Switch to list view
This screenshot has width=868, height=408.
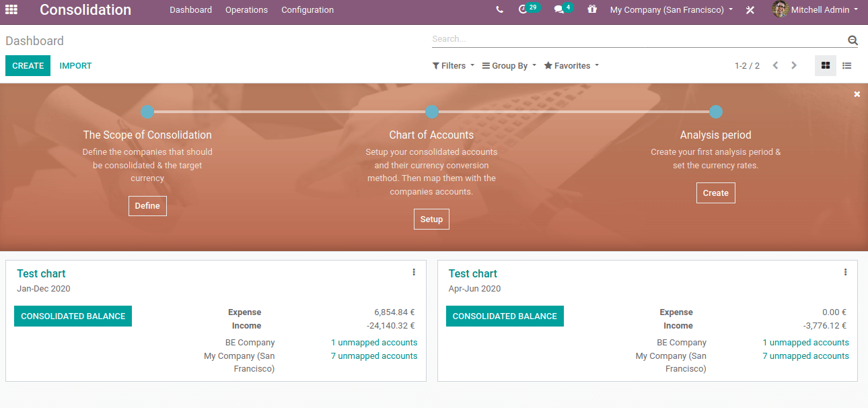(x=847, y=65)
